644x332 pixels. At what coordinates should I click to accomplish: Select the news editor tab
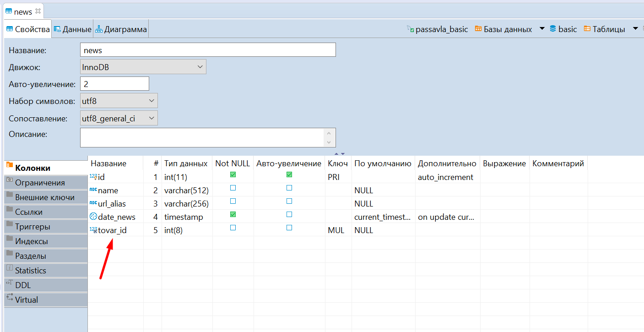click(23, 12)
